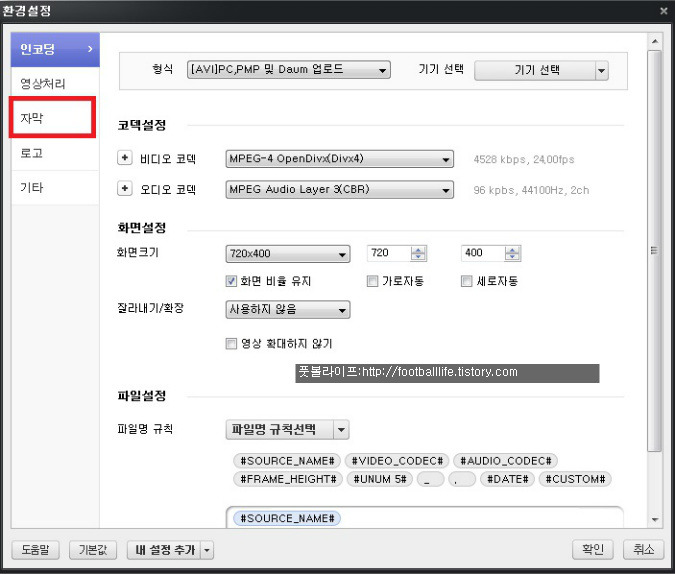Click the 파일명 규칙선택 button
Viewport: 675px width, 574px height.
(279, 429)
